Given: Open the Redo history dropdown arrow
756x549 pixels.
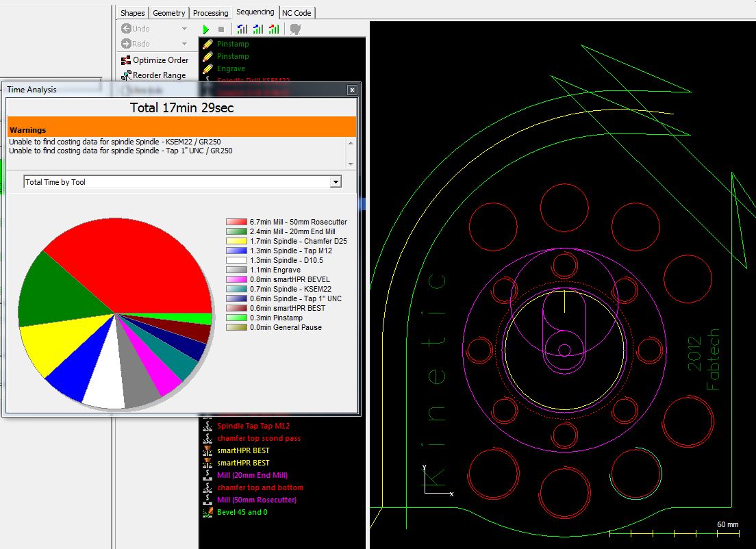Looking at the screenshot, I should click(x=184, y=44).
